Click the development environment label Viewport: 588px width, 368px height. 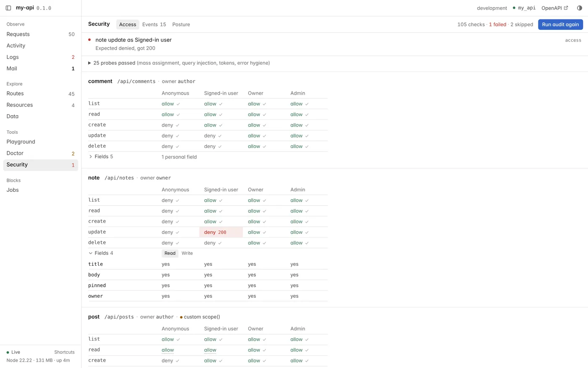tap(492, 8)
